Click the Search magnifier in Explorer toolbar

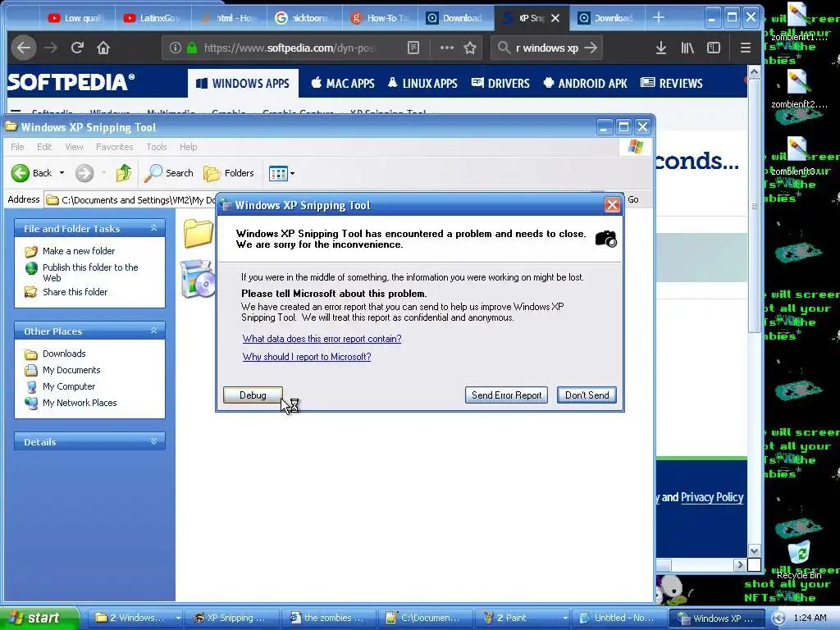[153, 173]
